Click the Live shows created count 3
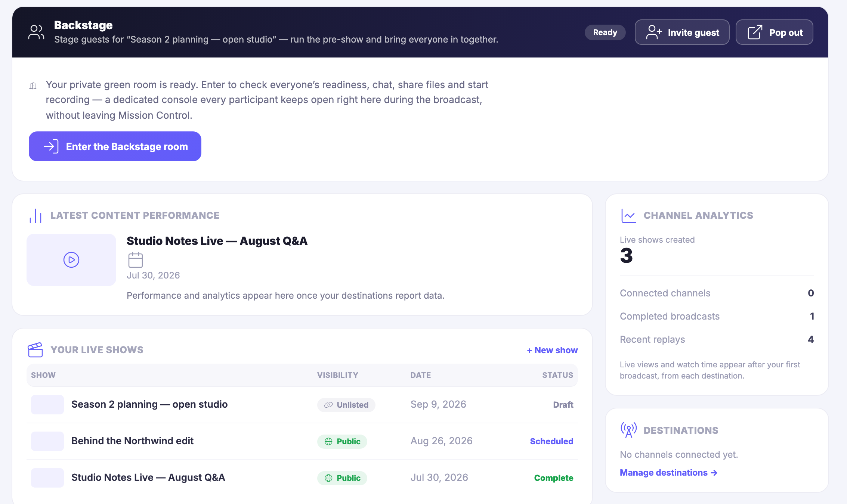The image size is (847, 504). click(626, 256)
